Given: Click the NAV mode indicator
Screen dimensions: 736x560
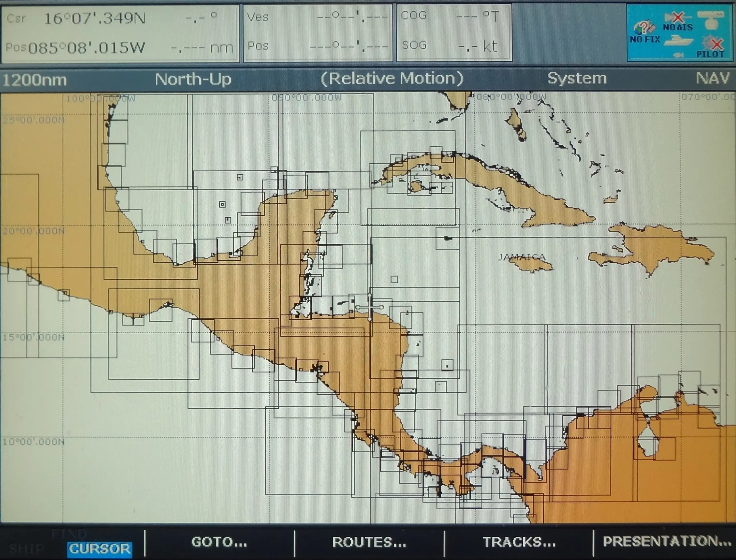Looking at the screenshot, I should point(714,79).
